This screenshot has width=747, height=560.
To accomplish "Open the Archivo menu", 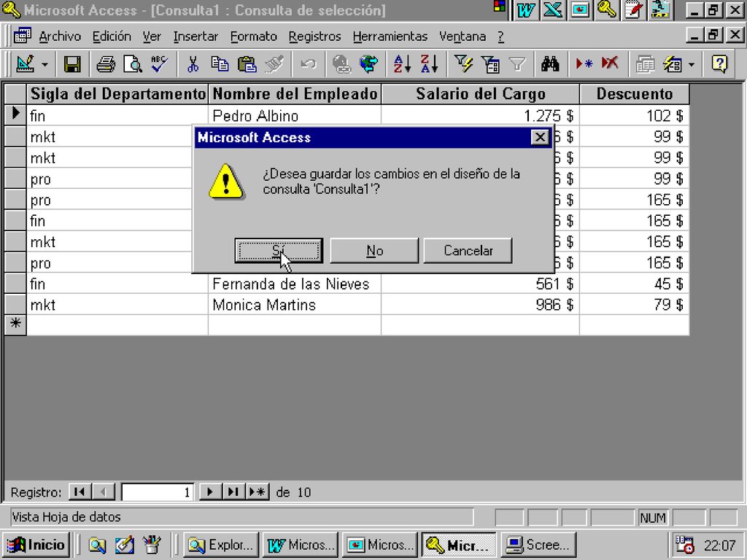I will 60,36.
